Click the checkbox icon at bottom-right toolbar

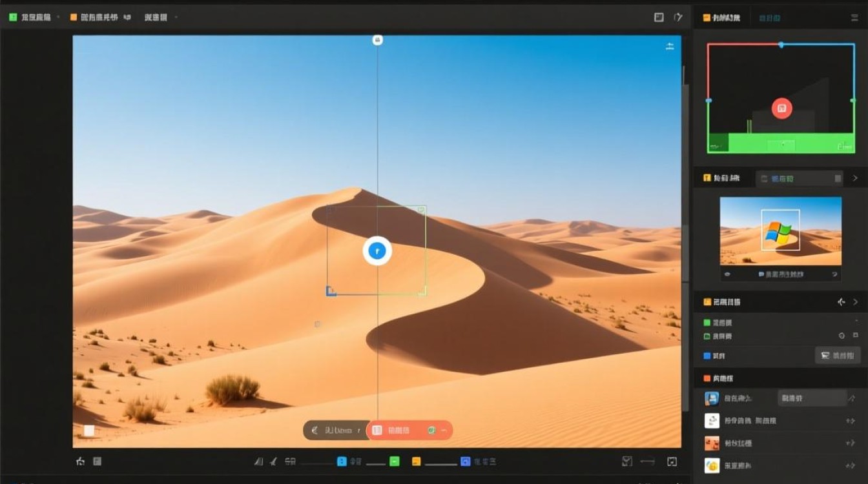pyautogui.click(x=626, y=461)
